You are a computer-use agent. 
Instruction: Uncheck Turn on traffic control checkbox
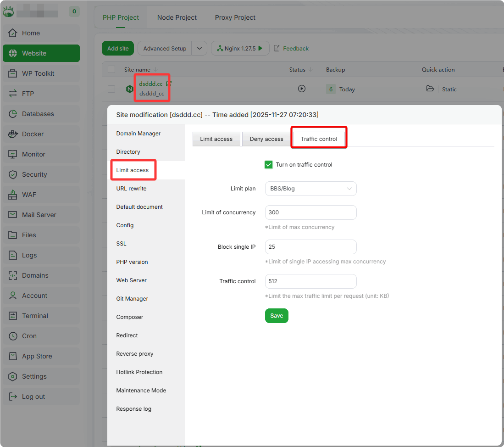(269, 165)
